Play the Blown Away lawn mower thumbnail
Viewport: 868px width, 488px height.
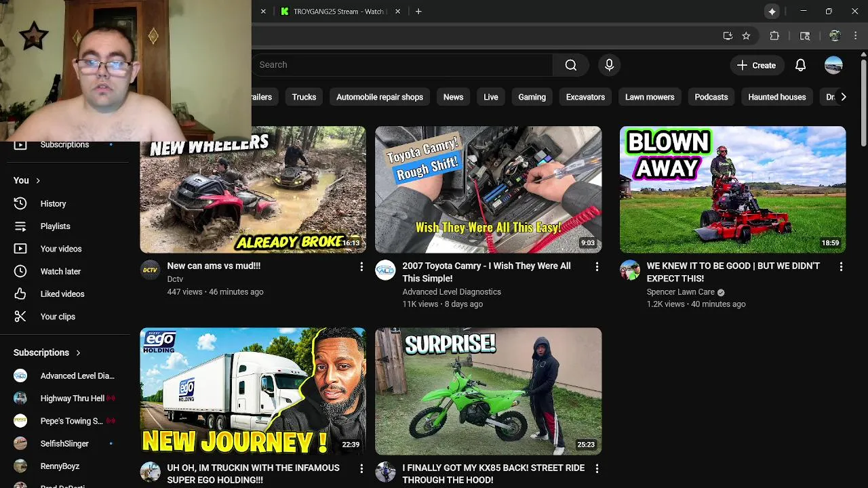coord(732,190)
